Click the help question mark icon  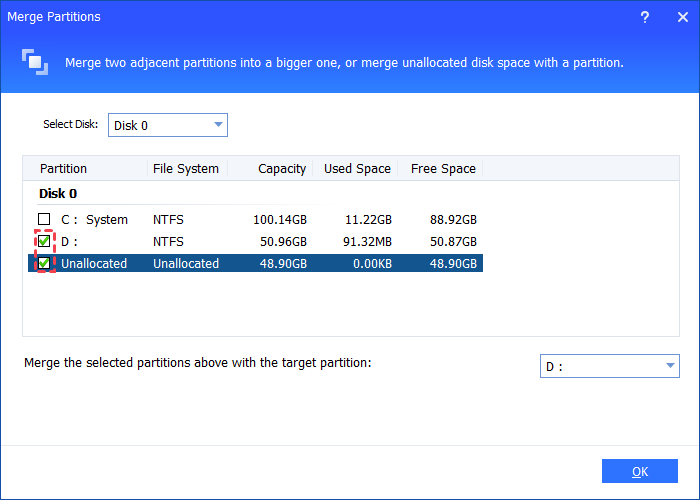643,17
